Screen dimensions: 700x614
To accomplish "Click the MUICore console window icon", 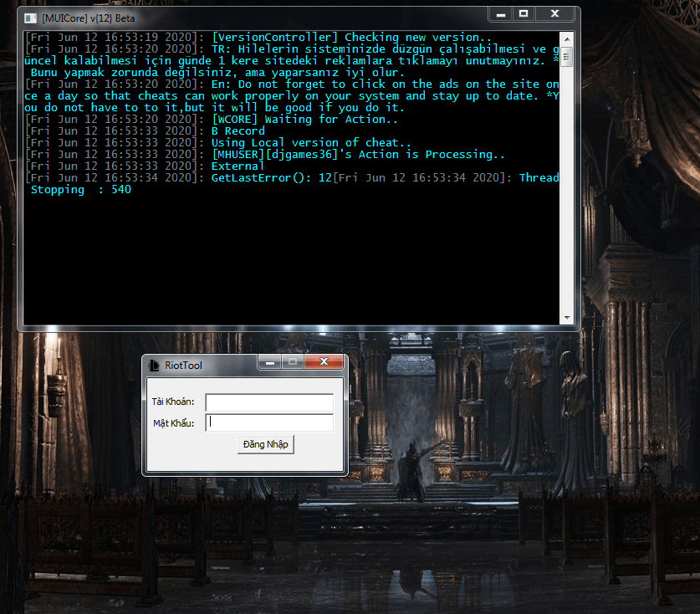I will coord(30,18).
